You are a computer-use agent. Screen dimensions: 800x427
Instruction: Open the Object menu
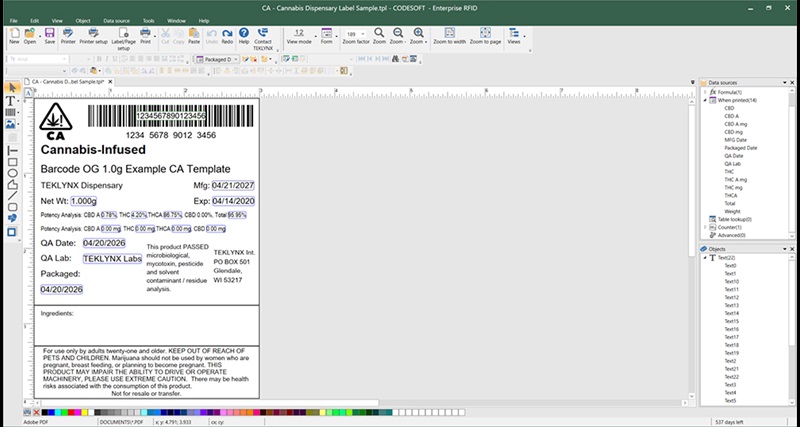coord(83,21)
